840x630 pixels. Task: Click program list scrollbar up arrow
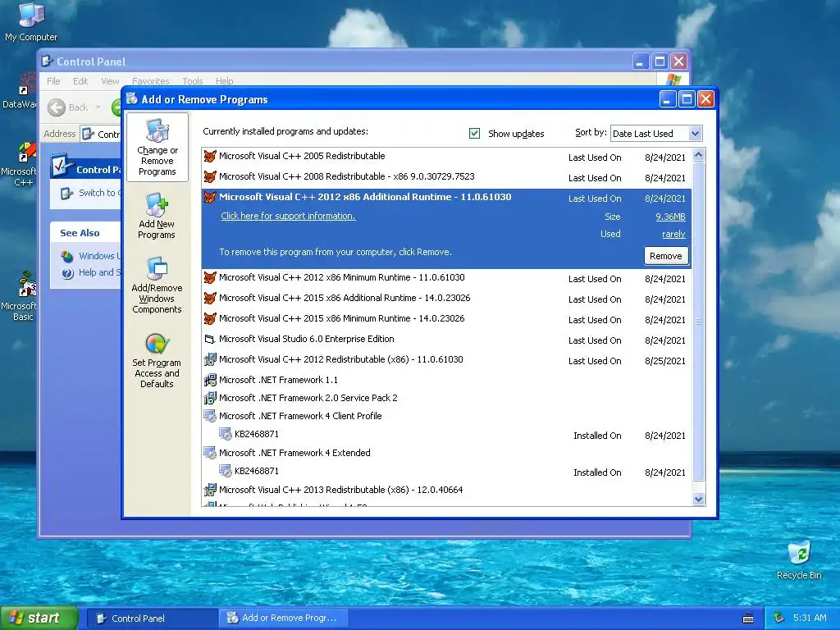pyautogui.click(x=699, y=155)
